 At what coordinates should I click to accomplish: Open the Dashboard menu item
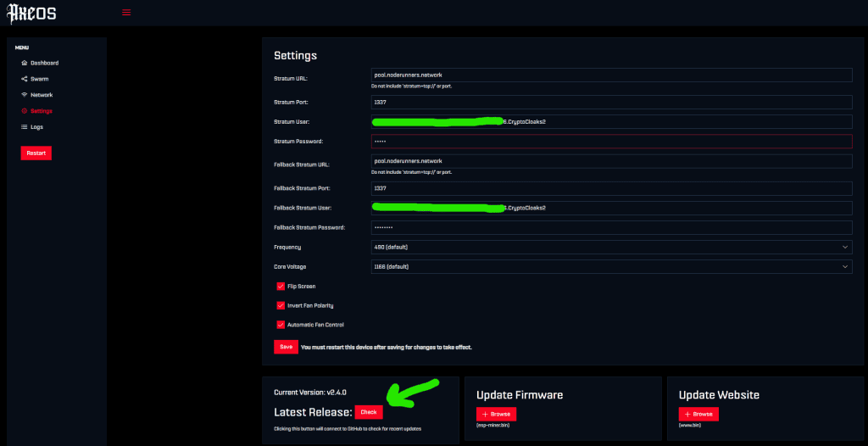(x=40, y=63)
